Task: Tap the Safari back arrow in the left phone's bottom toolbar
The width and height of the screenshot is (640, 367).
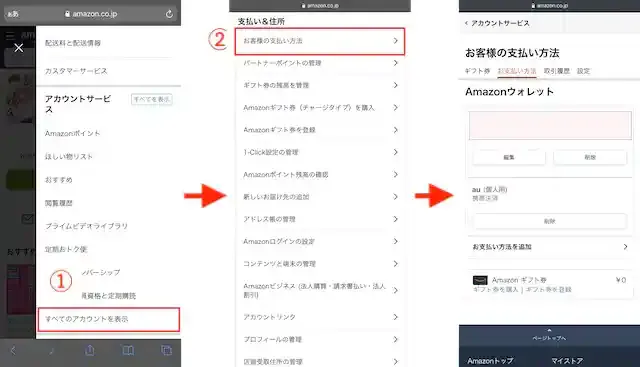Action: (x=13, y=350)
